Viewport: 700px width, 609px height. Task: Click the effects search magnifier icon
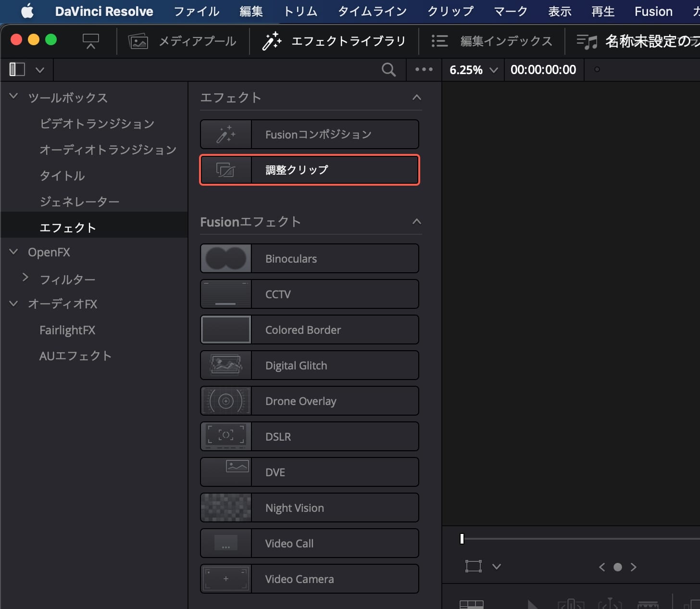pyautogui.click(x=388, y=70)
